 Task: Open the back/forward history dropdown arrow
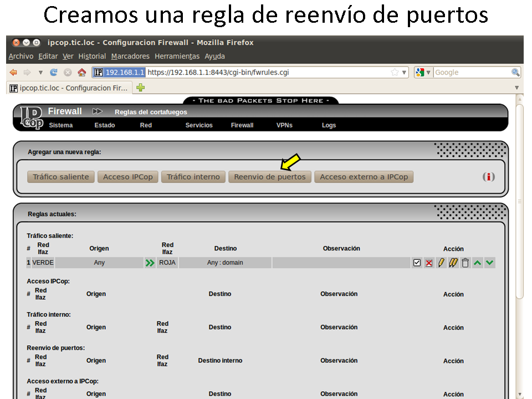(40, 73)
